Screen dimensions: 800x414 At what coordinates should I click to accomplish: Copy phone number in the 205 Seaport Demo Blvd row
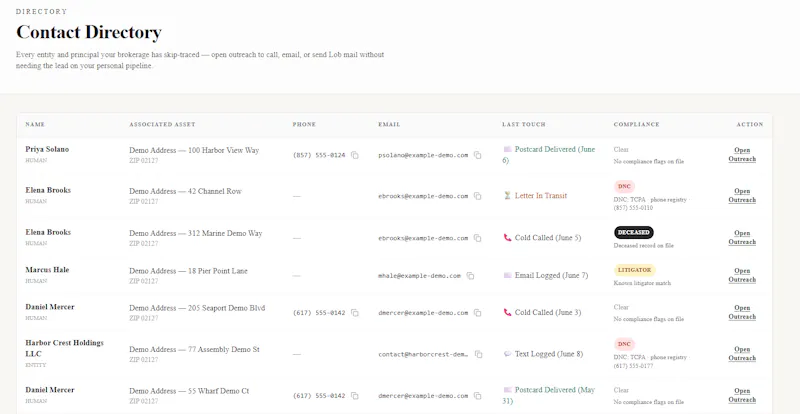click(355, 313)
